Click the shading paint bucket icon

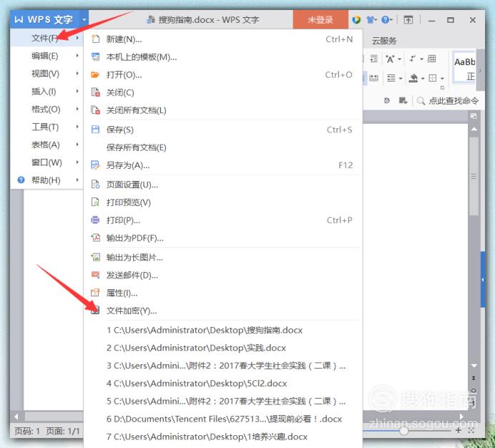click(413, 78)
